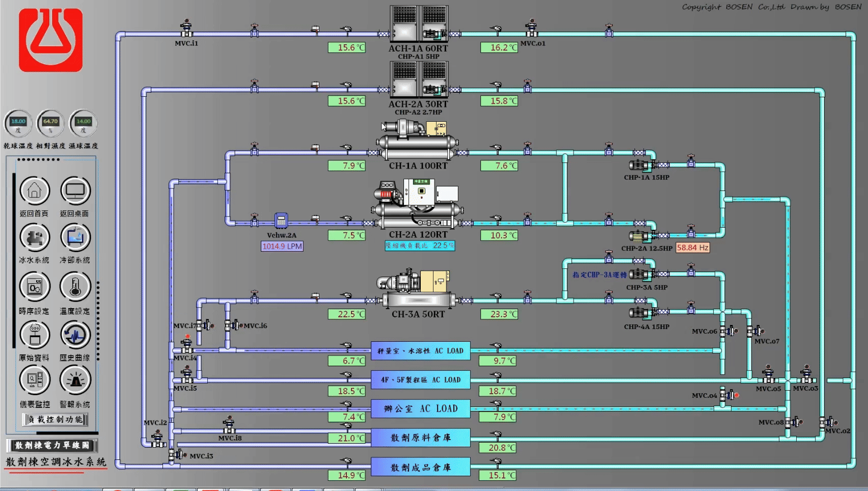The image size is (868, 491).
Task: Select the 散劑原料倉庫 load block
Action: click(x=420, y=438)
